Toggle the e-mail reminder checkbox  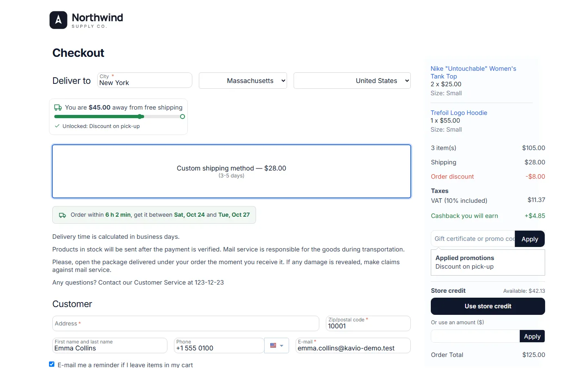click(52, 364)
